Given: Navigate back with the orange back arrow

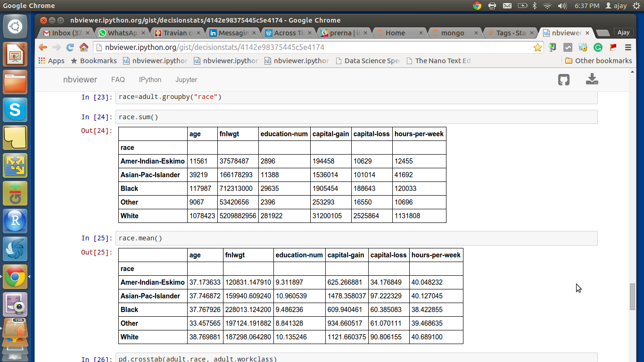Looking at the screenshot, I should tap(43, 47).
